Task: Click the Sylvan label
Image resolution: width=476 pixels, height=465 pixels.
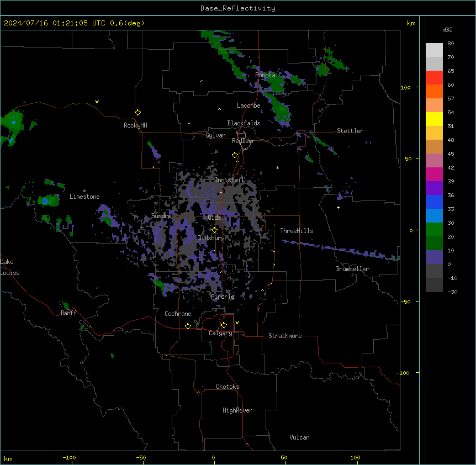Action: pyautogui.click(x=215, y=135)
